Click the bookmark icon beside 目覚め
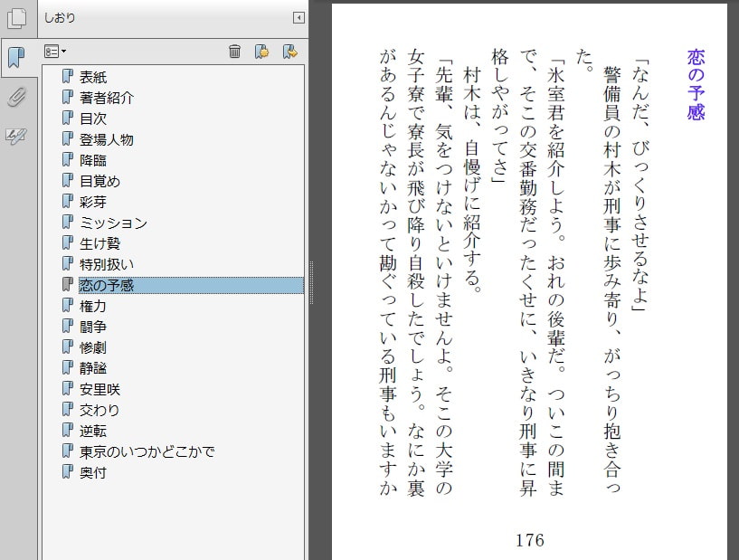The height and width of the screenshot is (560, 739). point(68,181)
